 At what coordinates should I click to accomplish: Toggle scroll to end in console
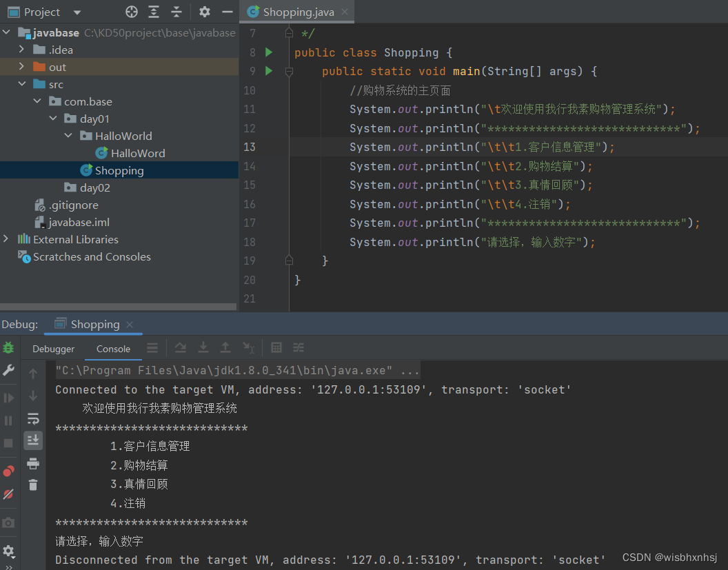tap(33, 439)
